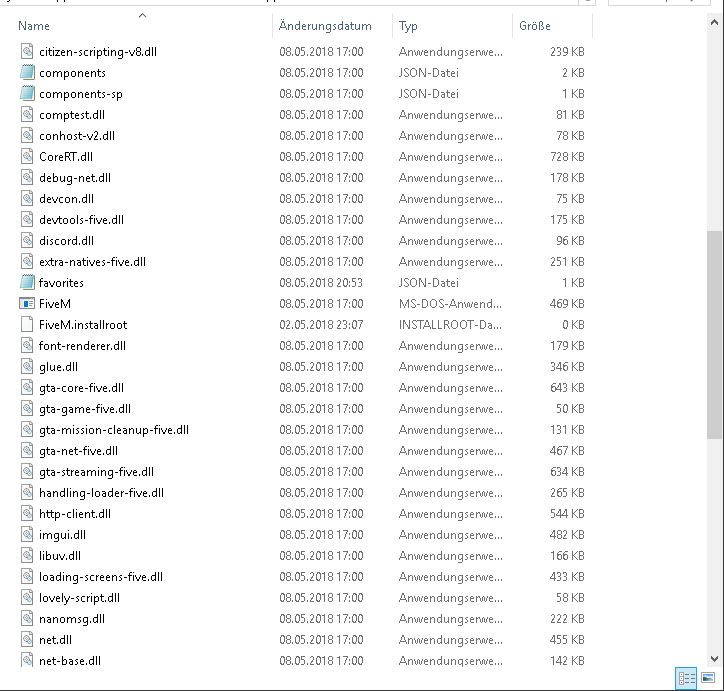Select the lovely-script.dll file name
The image size is (724, 691).
pos(79,598)
